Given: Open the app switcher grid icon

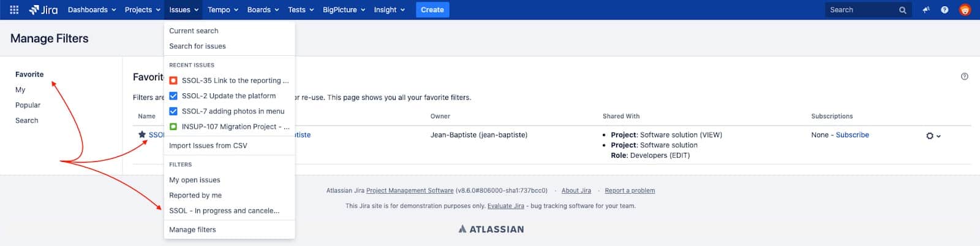Looking at the screenshot, I should pos(14,10).
